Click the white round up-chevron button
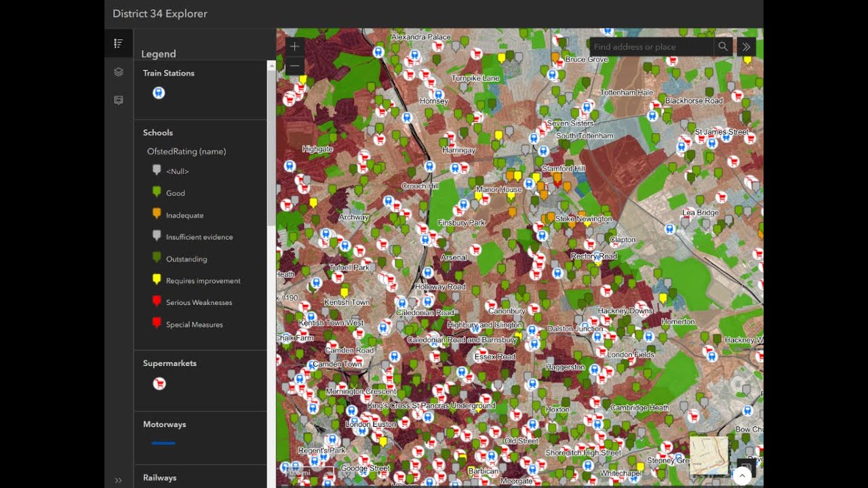 tap(742, 476)
